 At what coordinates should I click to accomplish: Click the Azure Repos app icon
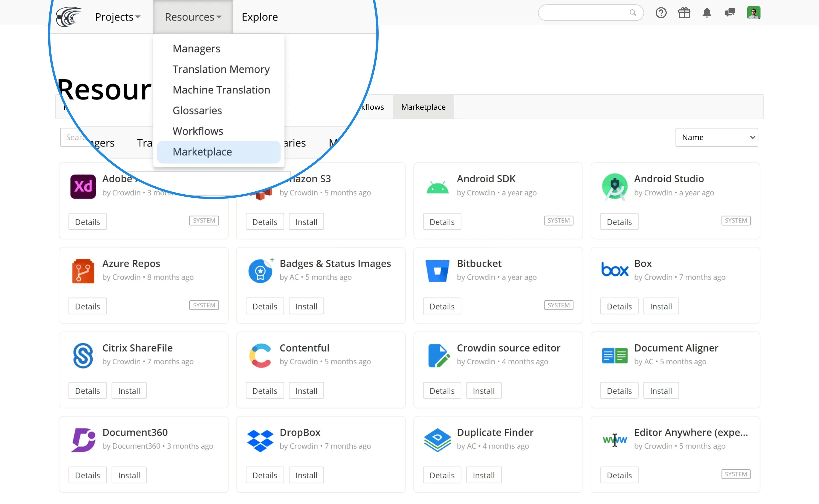coord(83,271)
